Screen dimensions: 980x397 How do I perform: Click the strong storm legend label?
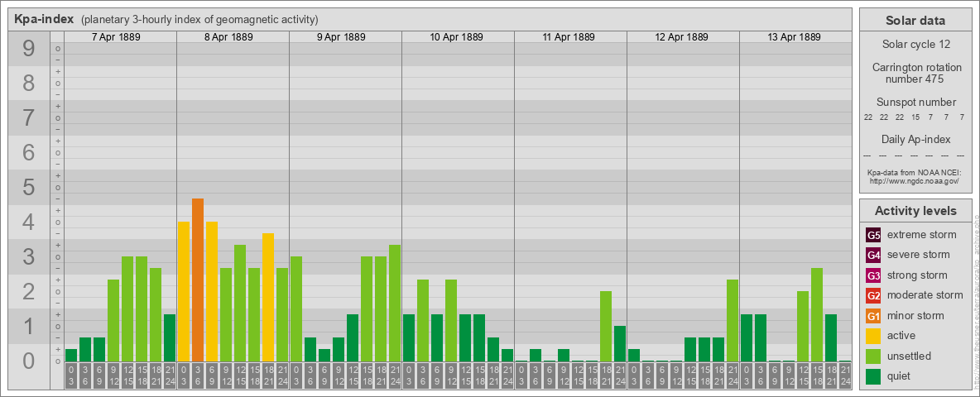[x=917, y=275]
